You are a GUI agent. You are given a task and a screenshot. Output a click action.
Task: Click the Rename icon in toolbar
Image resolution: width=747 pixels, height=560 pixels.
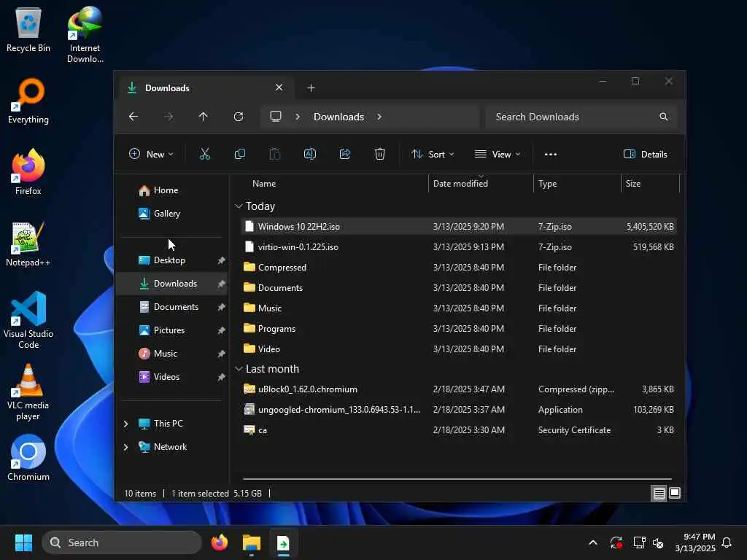(x=309, y=154)
